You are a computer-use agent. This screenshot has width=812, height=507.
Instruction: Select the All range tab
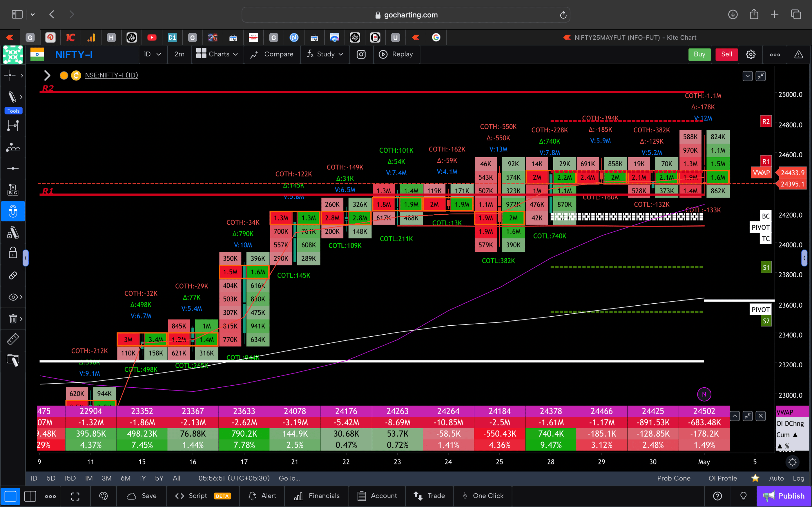(x=177, y=478)
